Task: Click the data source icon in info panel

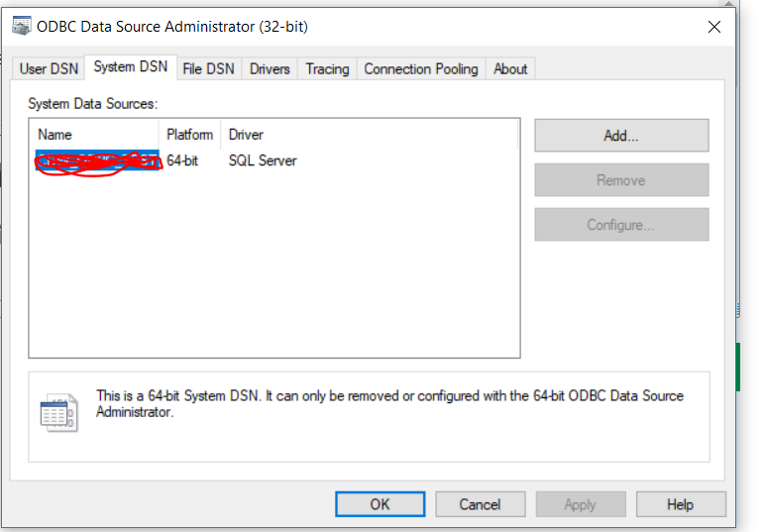Action: [x=57, y=412]
